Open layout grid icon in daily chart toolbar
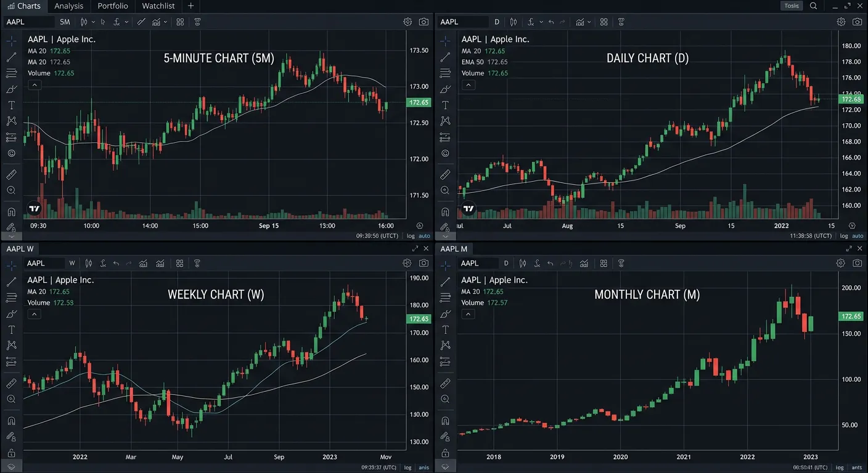This screenshot has height=473, width=868. (604, 22)
